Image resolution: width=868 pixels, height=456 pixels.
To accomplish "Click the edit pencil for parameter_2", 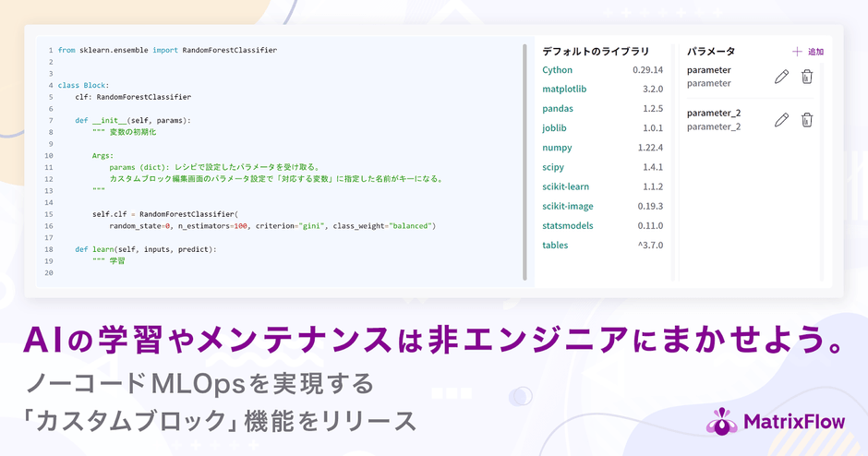I will (781, 119).
